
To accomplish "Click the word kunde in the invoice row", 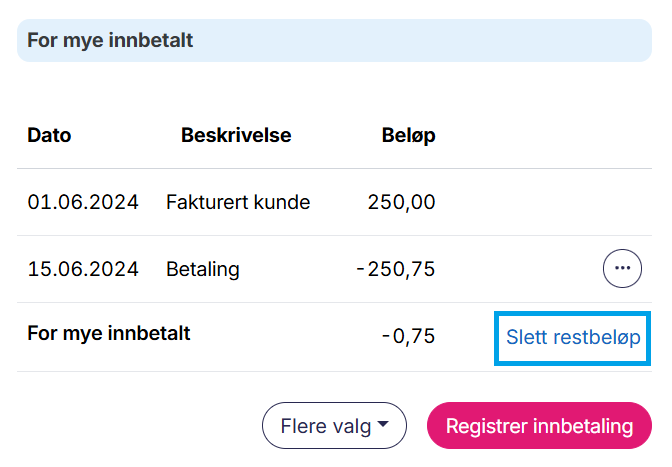I will click(283, 202).
